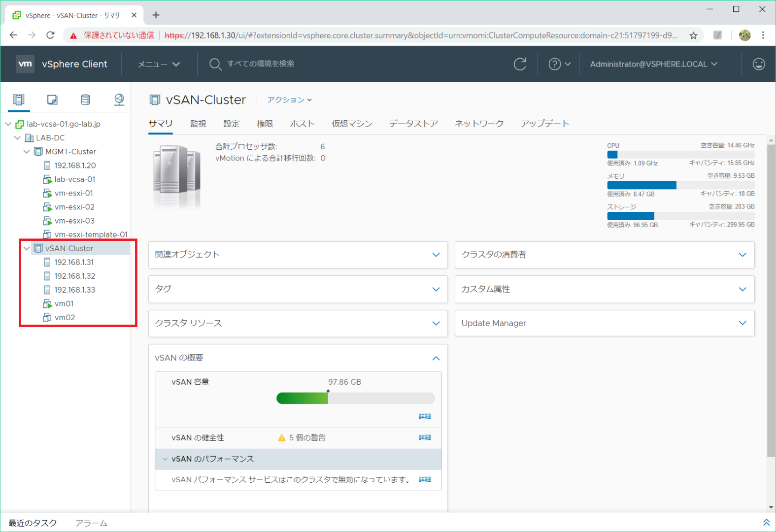Open the メニュー dropdown
This screenshot has width=776, height=532.
(159, 64)
